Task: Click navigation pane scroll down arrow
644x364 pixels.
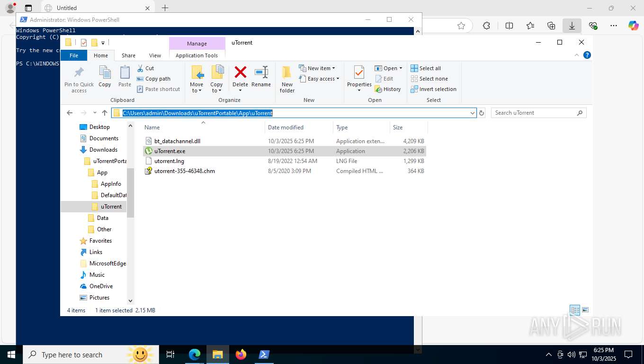Action: [x=131, y=300]
